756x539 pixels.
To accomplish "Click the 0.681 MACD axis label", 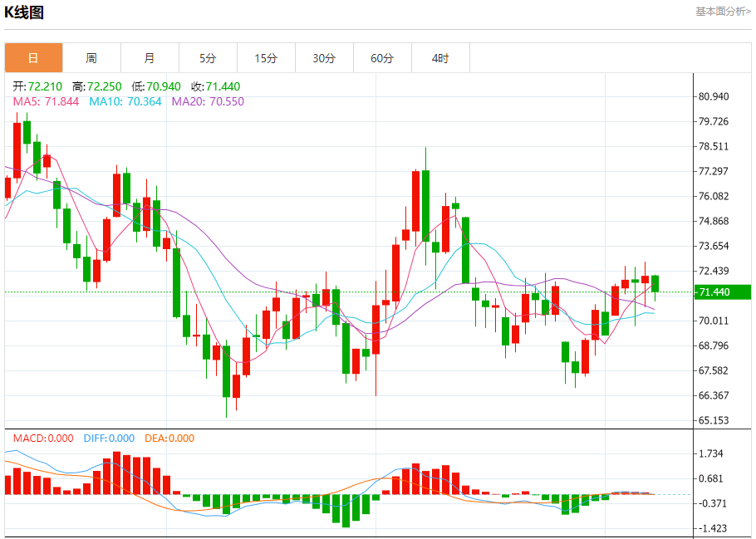I will (x=710, y=478).
